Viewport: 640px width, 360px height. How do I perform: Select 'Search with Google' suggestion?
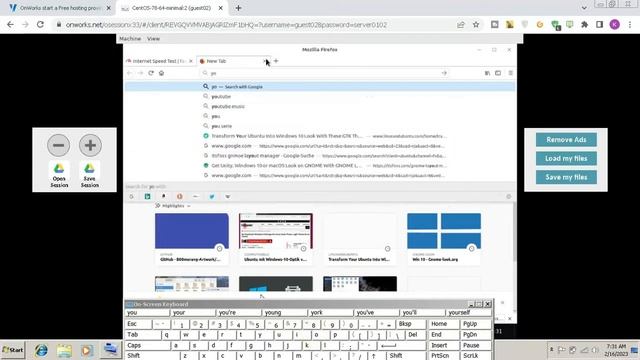(x=320, y=87)
